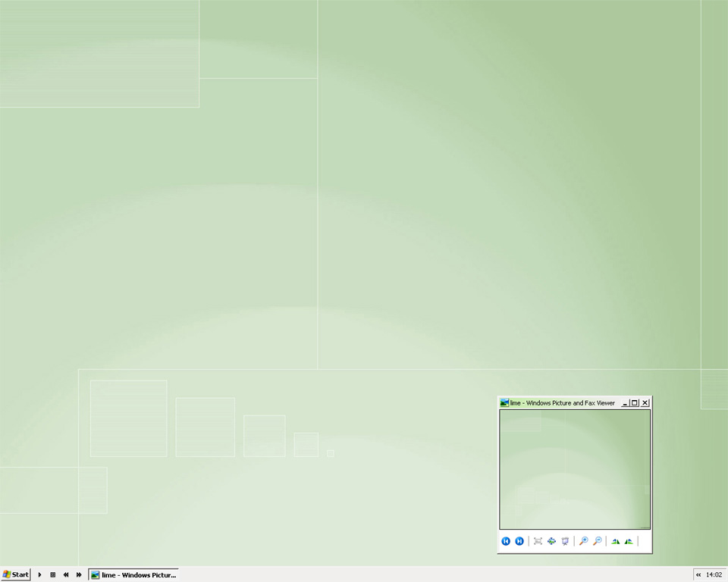This screenshot has width=728, height=582.
Task: Select the lime - Windows Pictur... taskbar button
Action: [x=133, y=575]
